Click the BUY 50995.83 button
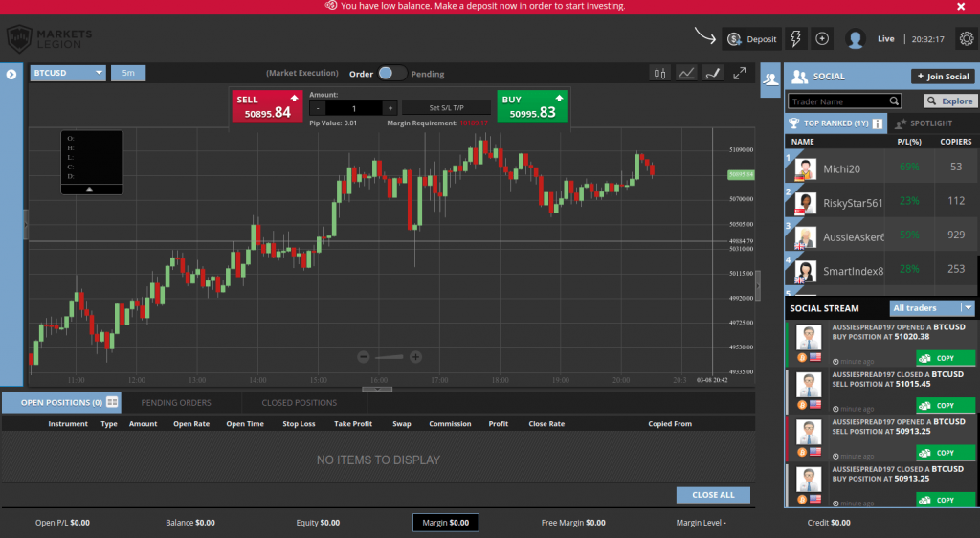This screenshot has width=980, height=538. [532, 106]
